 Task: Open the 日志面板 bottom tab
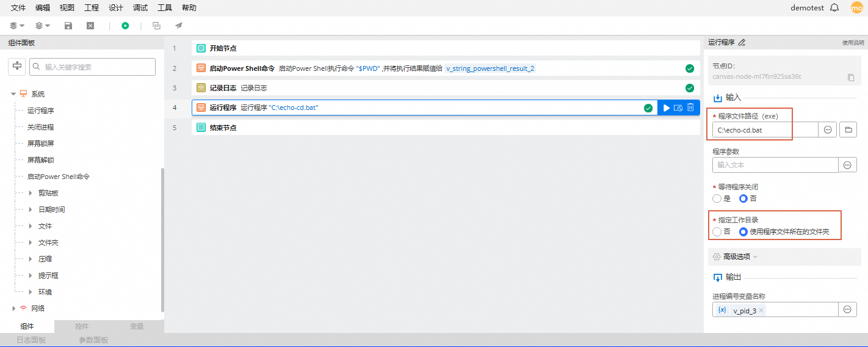(x=31, y=340)
